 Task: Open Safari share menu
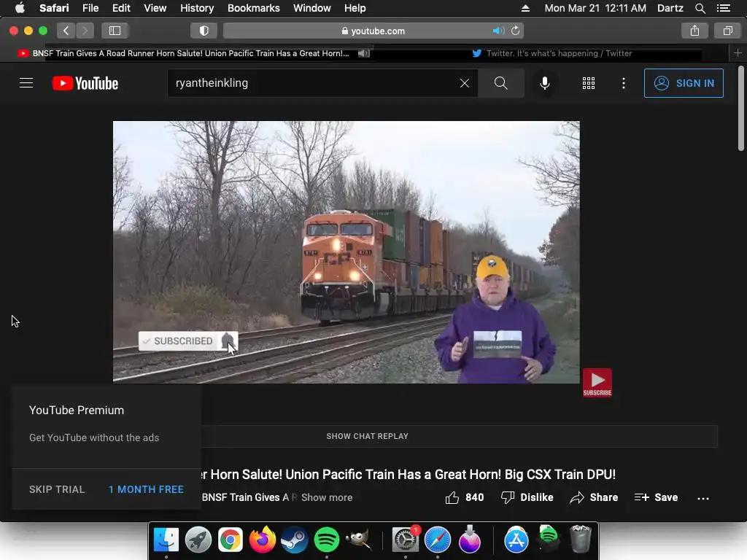694,31
